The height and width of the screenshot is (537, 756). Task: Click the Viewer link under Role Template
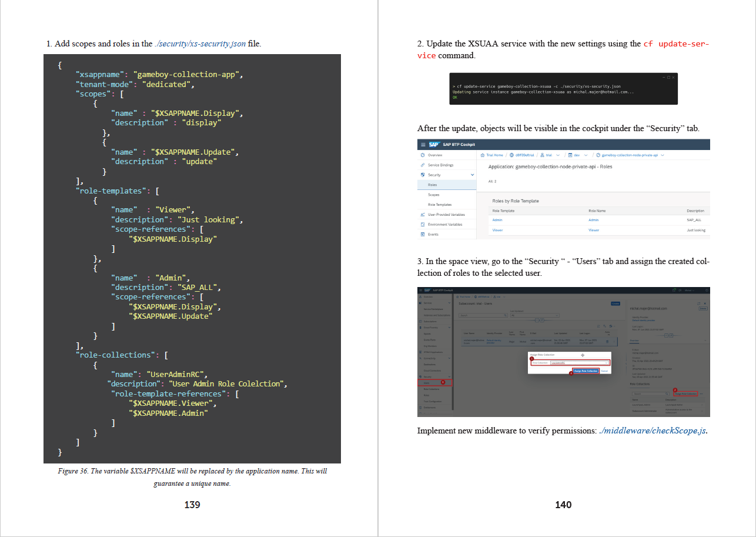coord(497,230)
